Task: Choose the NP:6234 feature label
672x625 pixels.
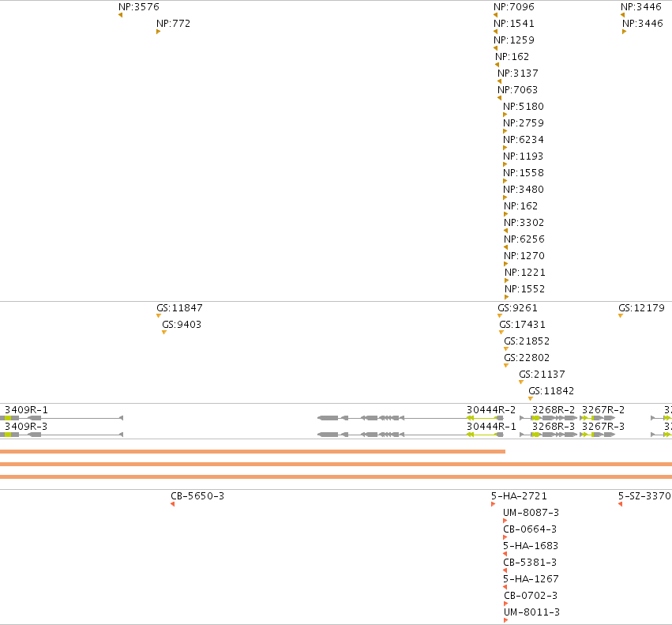Action: [524, 139]
